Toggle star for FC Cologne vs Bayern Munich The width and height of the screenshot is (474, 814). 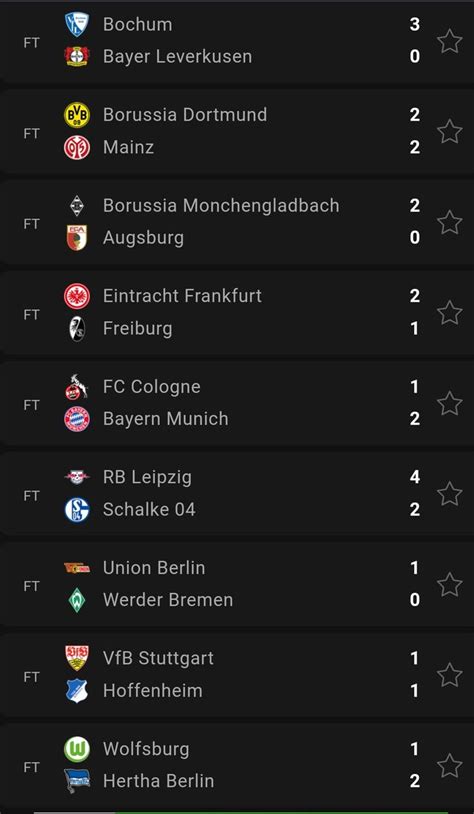450,403
